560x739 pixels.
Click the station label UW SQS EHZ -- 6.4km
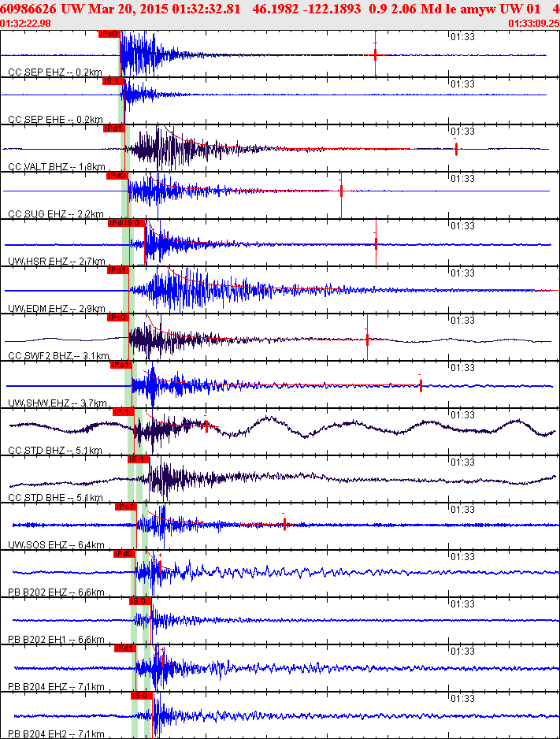[57, 545]
